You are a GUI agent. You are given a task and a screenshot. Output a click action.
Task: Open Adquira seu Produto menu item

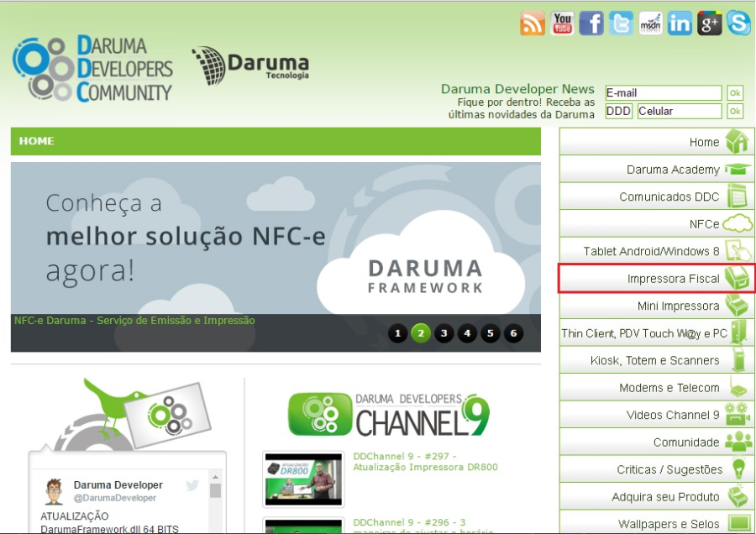[x=657, y=496]
